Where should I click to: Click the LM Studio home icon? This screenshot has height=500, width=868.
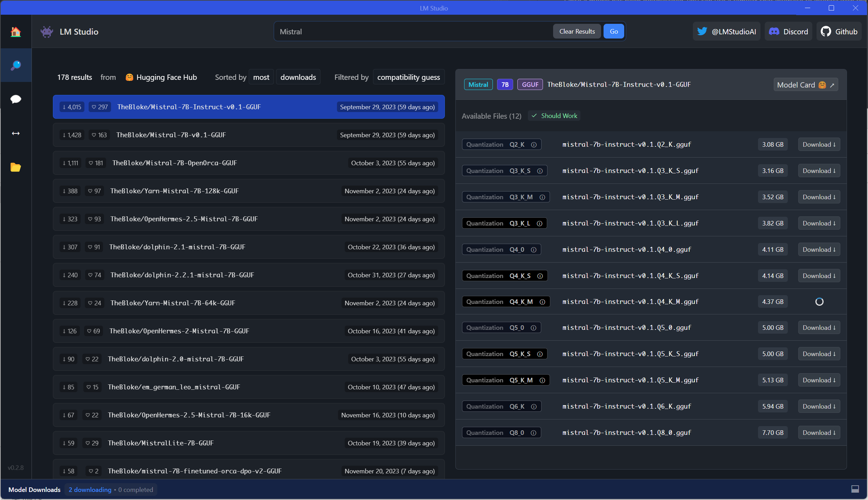16,31
